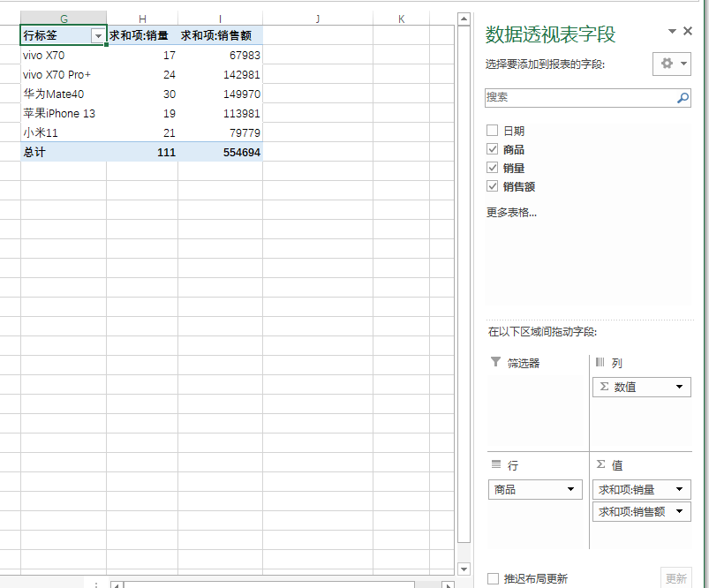Select column K header
Screen dimensions: 709x588
[x=401, y=19]
